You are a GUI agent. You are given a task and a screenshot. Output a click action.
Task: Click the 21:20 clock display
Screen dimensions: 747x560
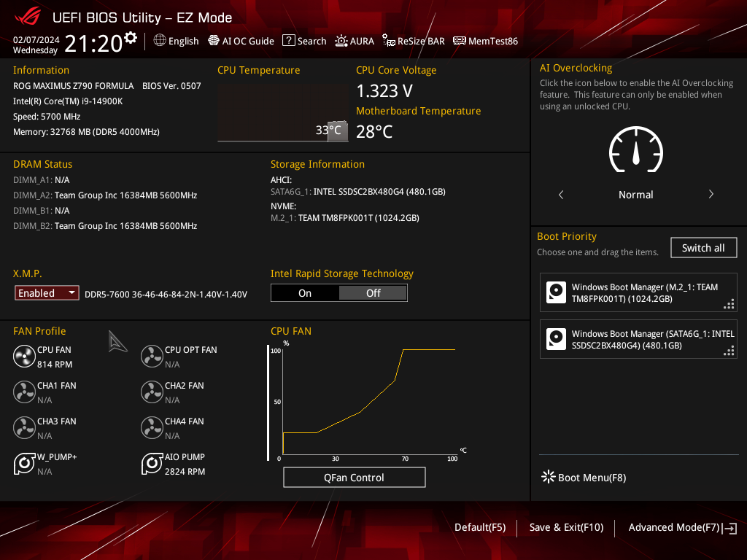[x=93, y=43]
